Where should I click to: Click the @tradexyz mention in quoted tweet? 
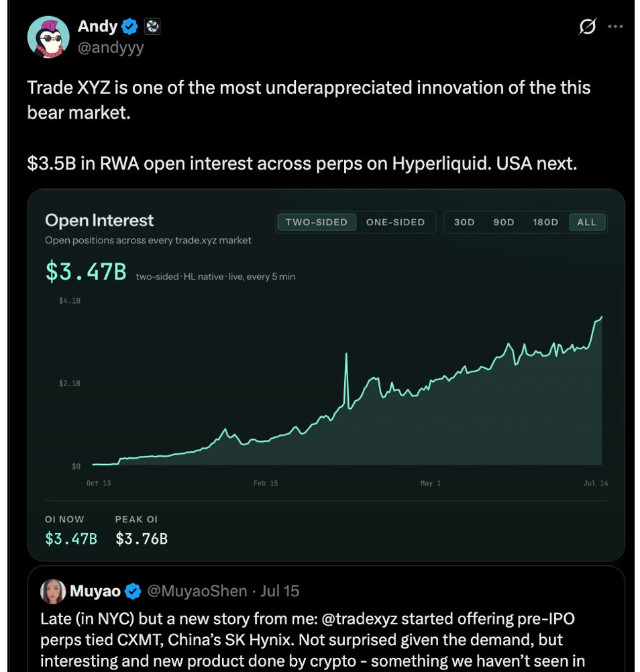(x=359, y=619)
